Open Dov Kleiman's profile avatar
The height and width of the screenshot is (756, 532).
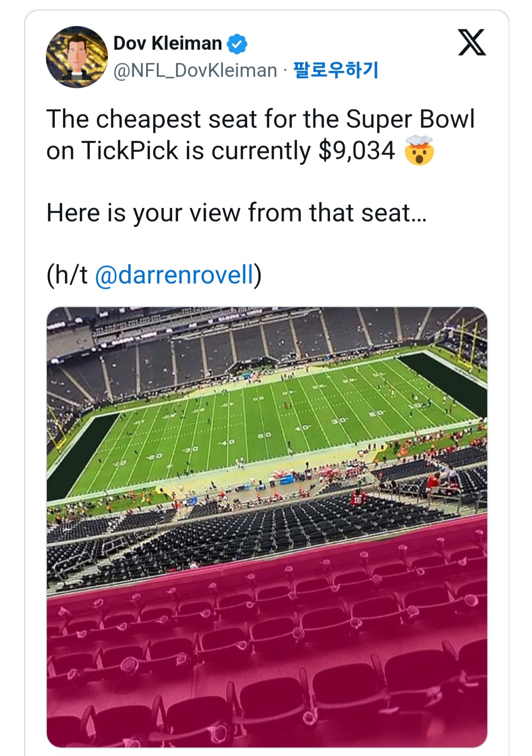pos(77,57)
